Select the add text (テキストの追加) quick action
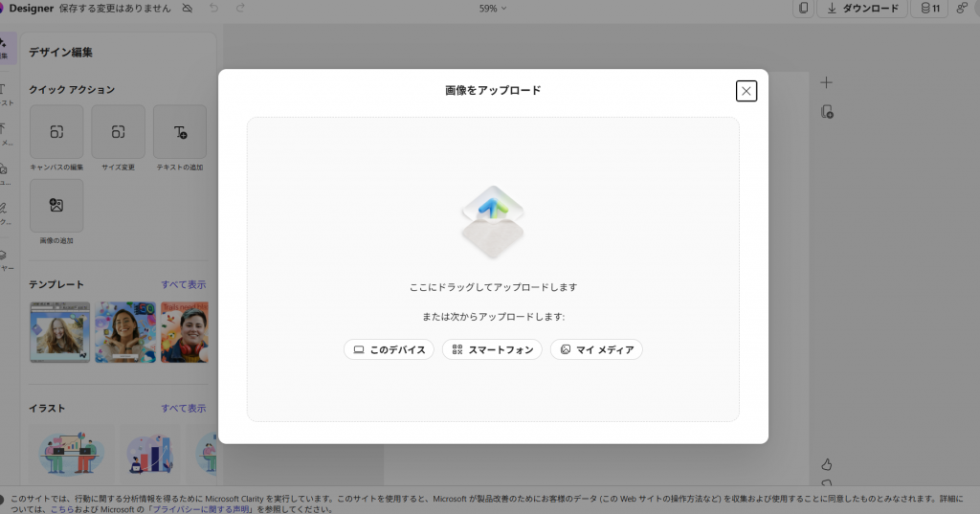The height and width of the screenshot is (514, 980). pos(180,132)
